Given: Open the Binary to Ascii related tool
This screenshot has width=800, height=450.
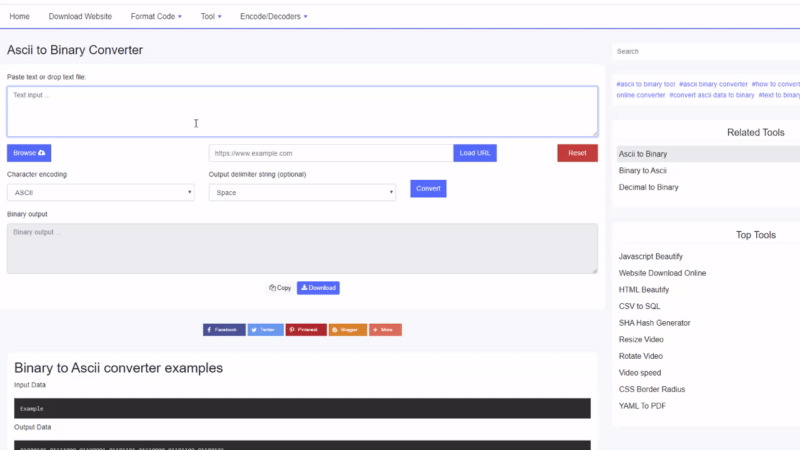Looking at the screenshot, I should [x=643, y=171].
